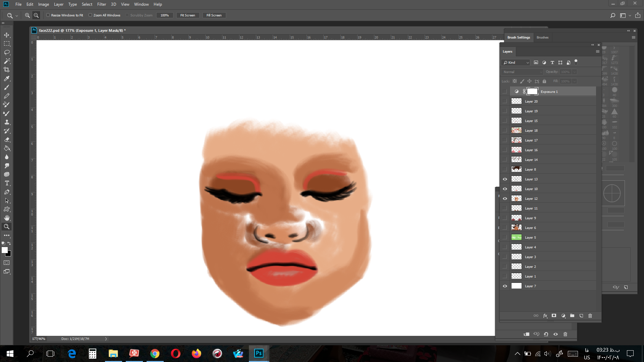Click the Add layer mask icon
This screenshot has height=362, width=644.
click(x=554, y=316)
